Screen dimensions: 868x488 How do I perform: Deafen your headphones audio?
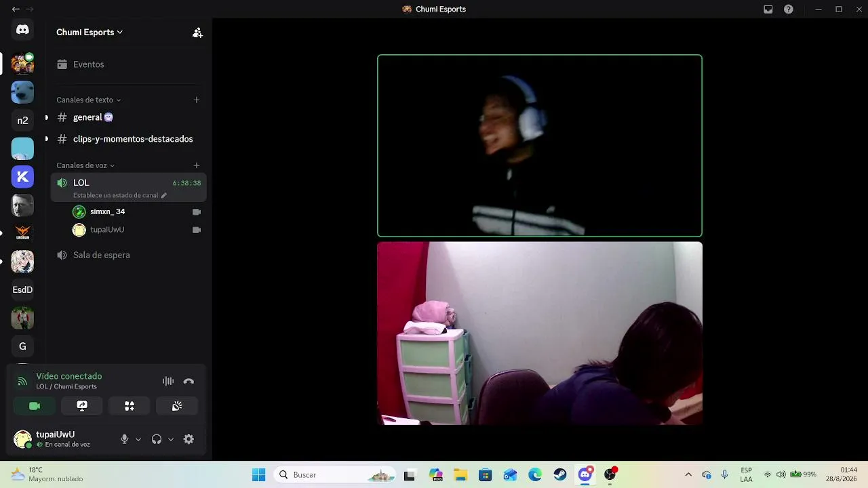tap(157, 439)
